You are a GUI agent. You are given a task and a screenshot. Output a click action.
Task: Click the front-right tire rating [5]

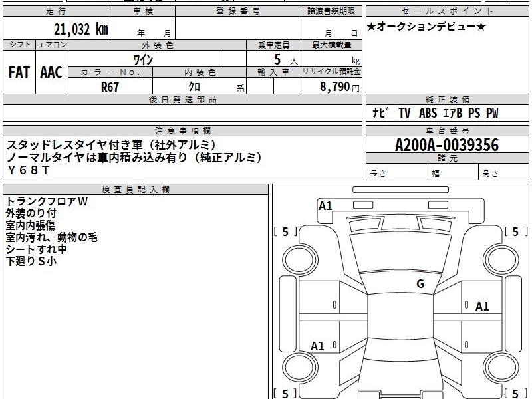(515, 231)
